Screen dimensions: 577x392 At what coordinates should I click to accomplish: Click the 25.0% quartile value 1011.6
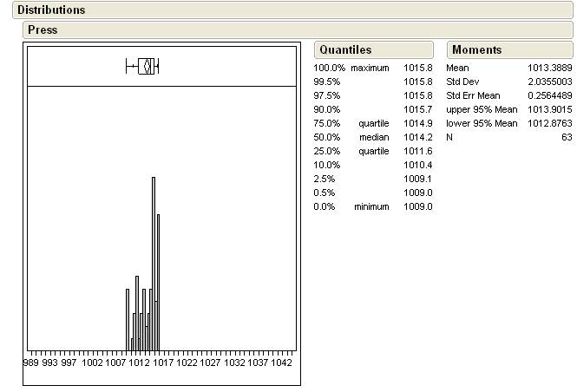click(x=417, y=151)
